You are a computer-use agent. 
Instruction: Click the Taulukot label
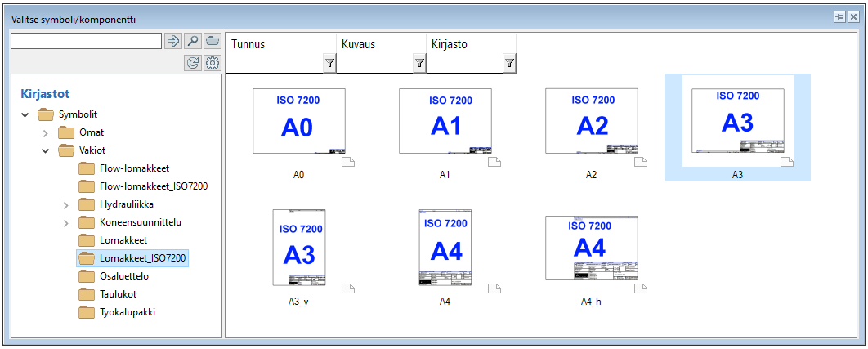point(118,294)
